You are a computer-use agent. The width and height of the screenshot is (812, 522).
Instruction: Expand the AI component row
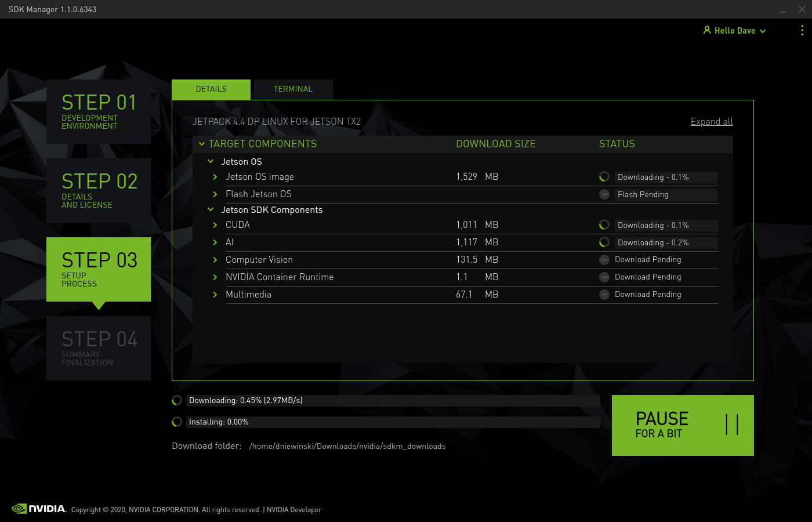215,242
